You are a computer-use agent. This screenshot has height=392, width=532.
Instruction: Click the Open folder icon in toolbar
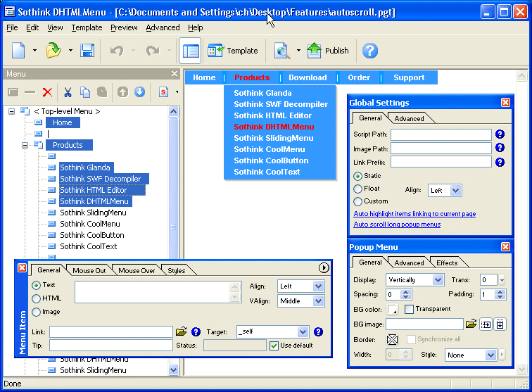coord(53,51)
